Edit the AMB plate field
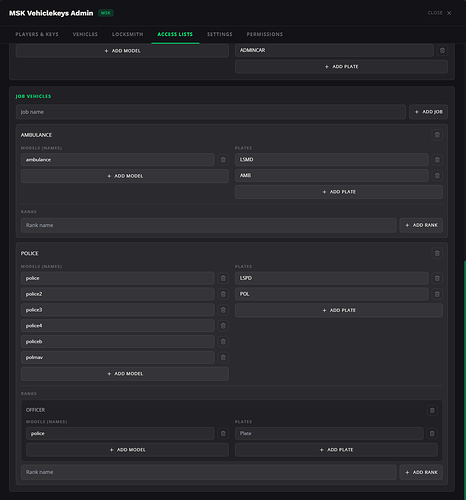 332,175
